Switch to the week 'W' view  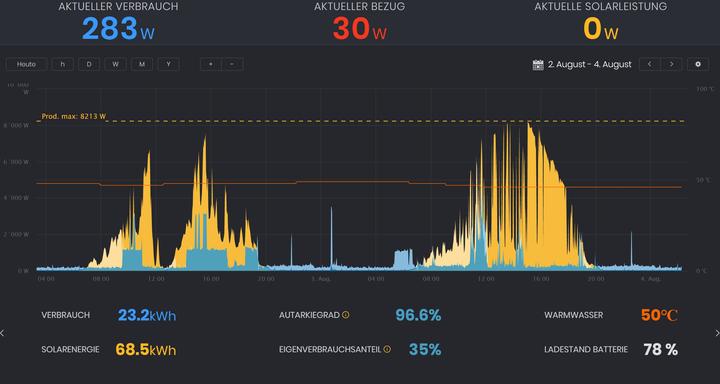(x=115, y=64)
